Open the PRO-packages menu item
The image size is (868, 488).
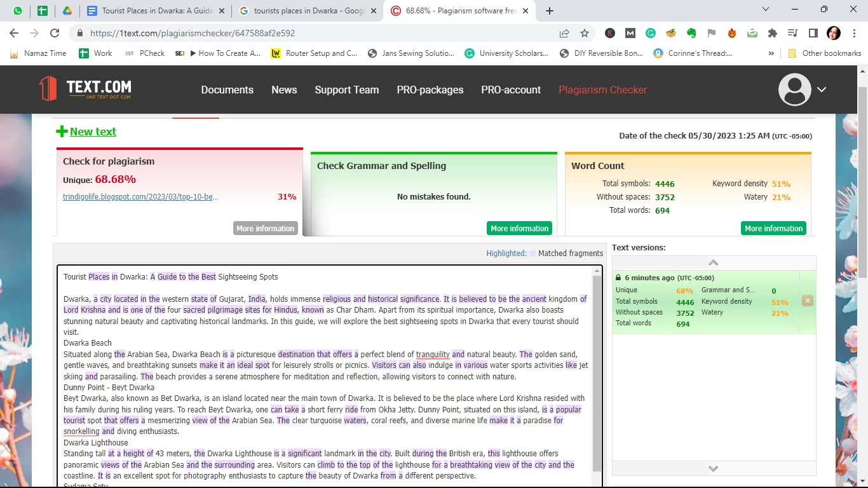point(430,90)
